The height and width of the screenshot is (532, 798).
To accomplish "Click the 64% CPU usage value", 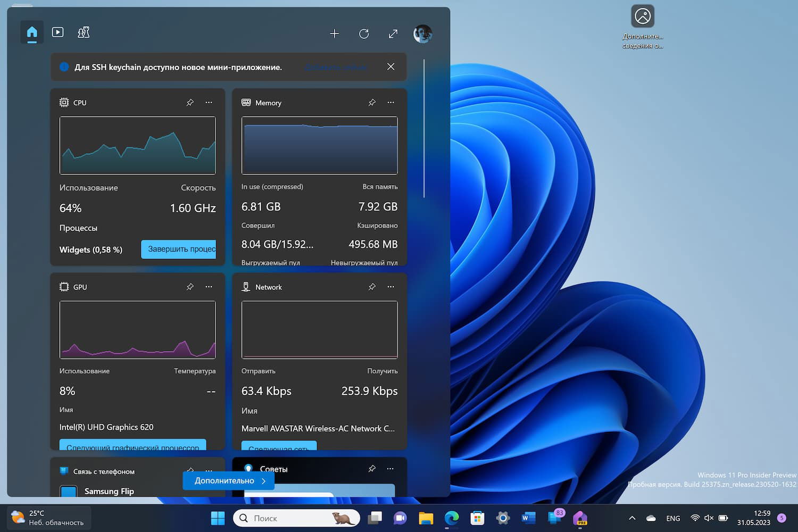I will pyautogui.click(x=71, y=208).
